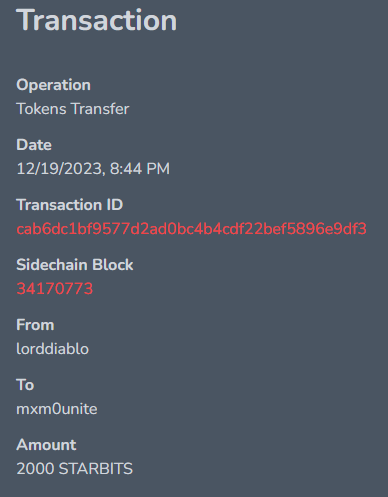
Task: Select the 12/19/2023, 8:44 PM timestamp
Action: 93,169
